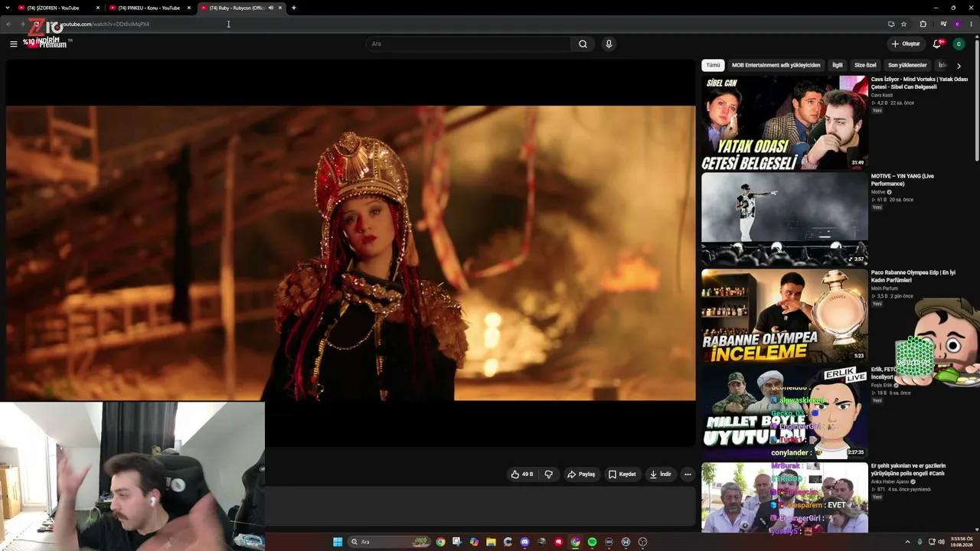The height and width of the screenshot is (551, 980).
Task: Select the Son yüklenenler filter chip
Action: [x=907, y=65]
